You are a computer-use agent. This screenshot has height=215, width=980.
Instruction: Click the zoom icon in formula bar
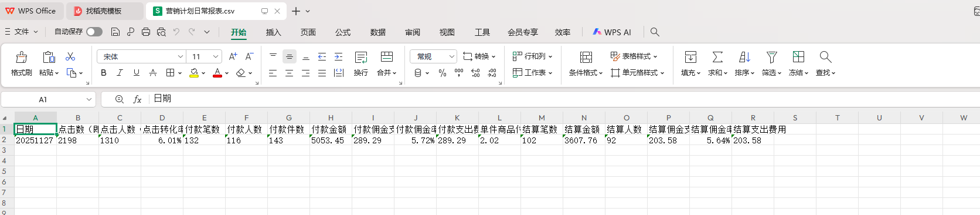coord(120,99)
